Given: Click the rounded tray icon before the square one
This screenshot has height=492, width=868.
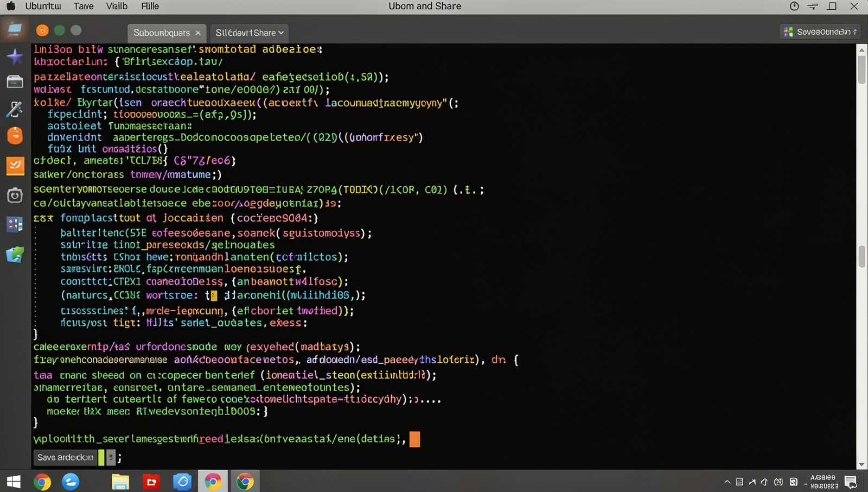Looking at the screenshot, I should pyautogui.click(x=778, y=482).
